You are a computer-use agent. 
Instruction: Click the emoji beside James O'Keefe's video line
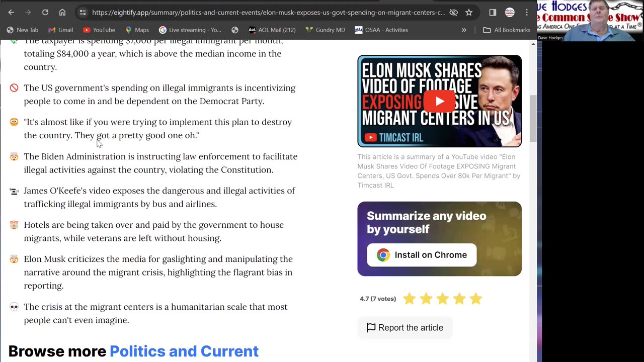click(x=14, y=191)
